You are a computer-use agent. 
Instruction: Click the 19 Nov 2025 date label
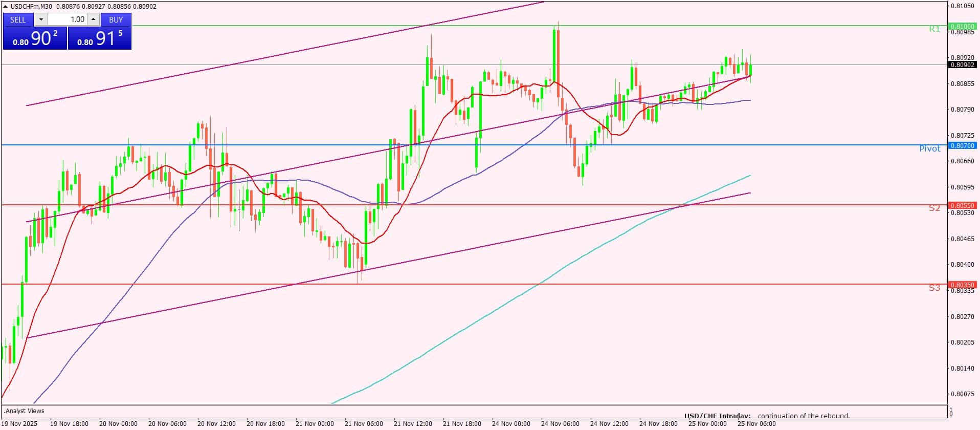coord(19,423)
